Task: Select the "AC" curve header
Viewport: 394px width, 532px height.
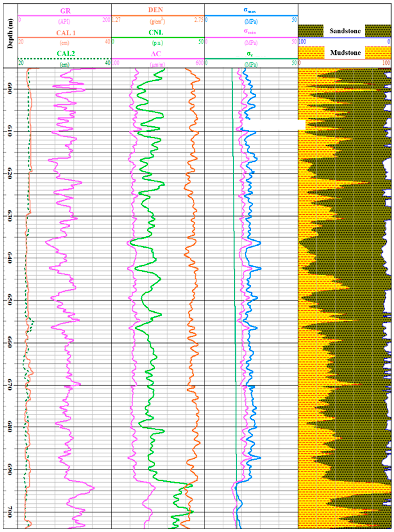Action: click(x=156, y=54)
